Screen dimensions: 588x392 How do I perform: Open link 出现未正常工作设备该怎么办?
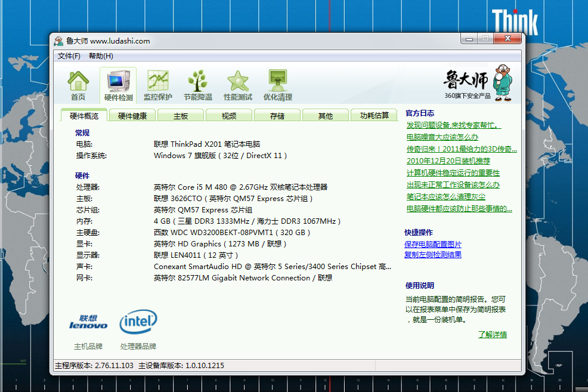453,185
